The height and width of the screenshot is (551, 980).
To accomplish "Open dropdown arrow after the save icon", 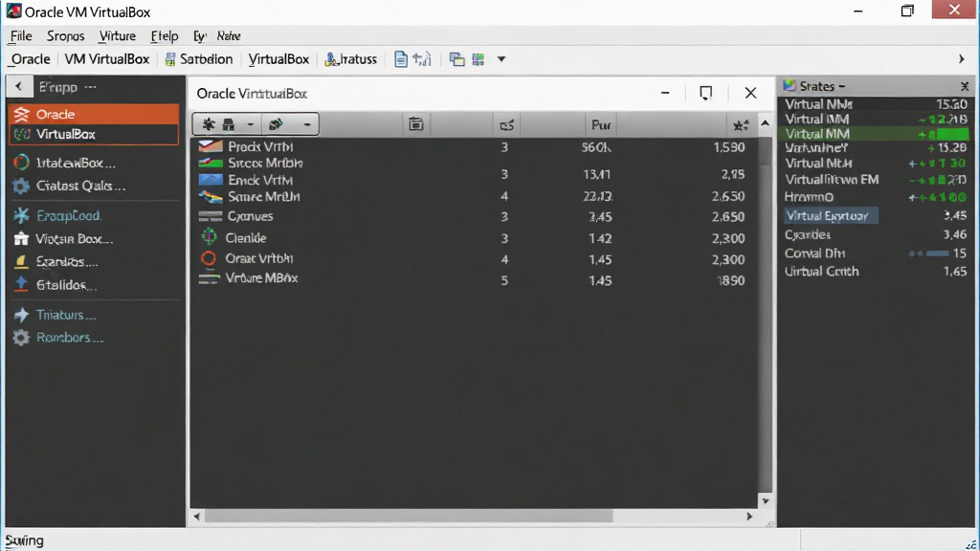I will [x=250, y=124].
